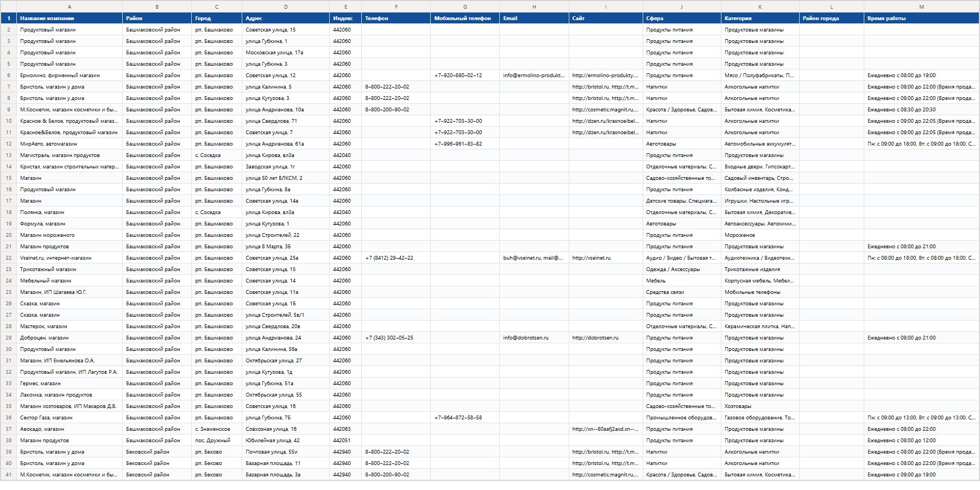This screenshot has width=980, height=490.
Task: Select cell 'Магазин мороженого'
Action: pos(70,235)
